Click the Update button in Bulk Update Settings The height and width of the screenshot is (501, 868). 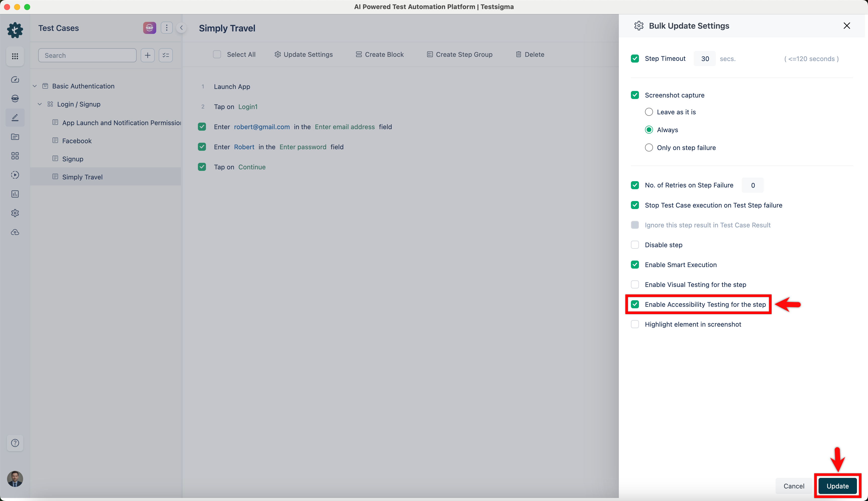click(x=838, y=486)
